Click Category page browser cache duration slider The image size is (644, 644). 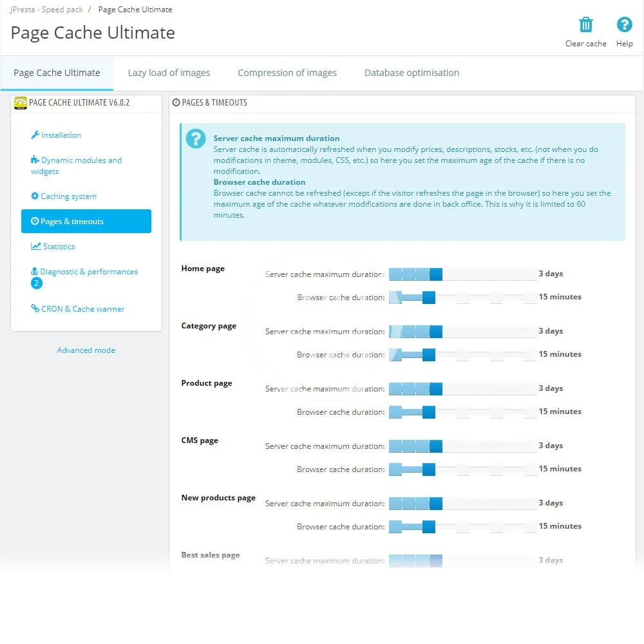462,355
